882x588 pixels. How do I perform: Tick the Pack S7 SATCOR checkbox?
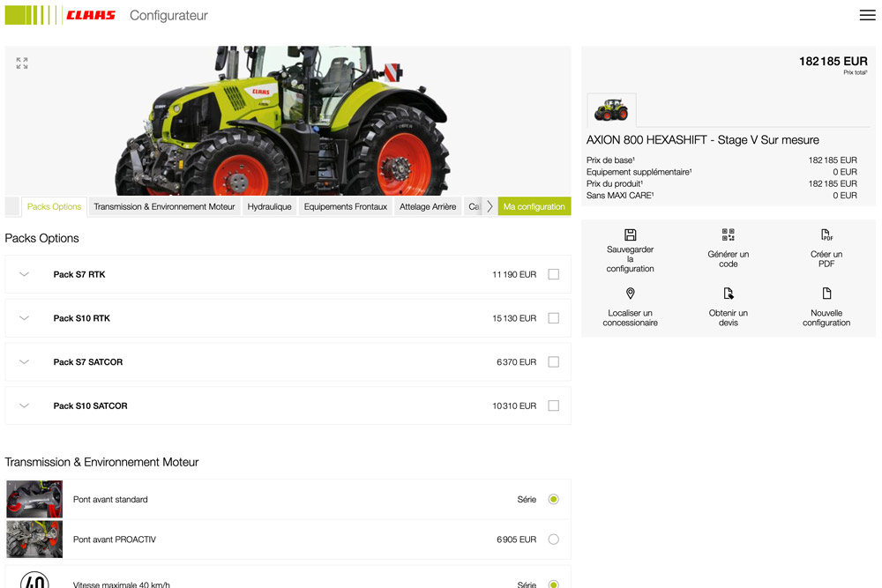point(554,362)
